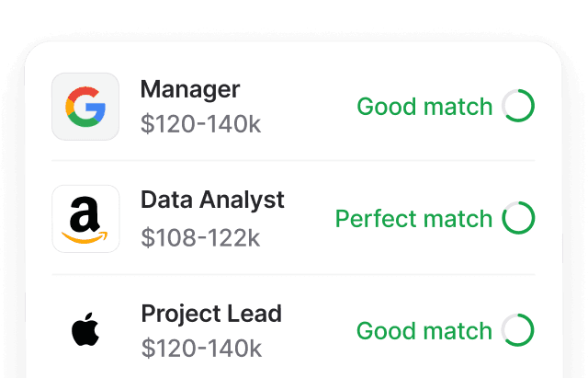
Task: Open the Project Lead job title
Action: tap(211, 313)
